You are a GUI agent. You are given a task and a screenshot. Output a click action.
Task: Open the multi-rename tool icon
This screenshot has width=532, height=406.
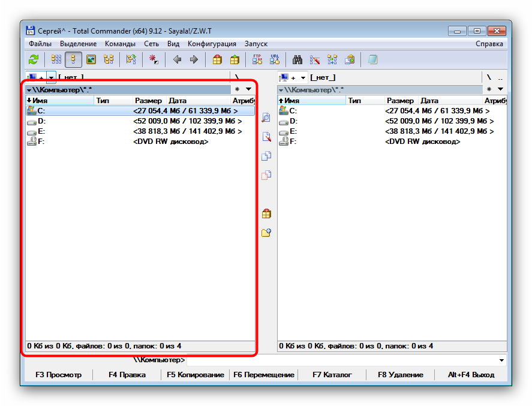(x=315, y=60)
